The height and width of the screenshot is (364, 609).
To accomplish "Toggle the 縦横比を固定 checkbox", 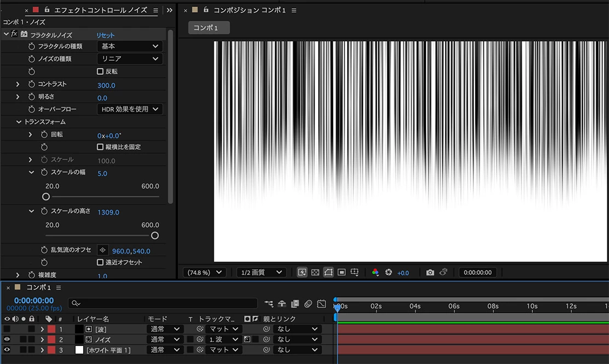I will click(x=100, y=146).
